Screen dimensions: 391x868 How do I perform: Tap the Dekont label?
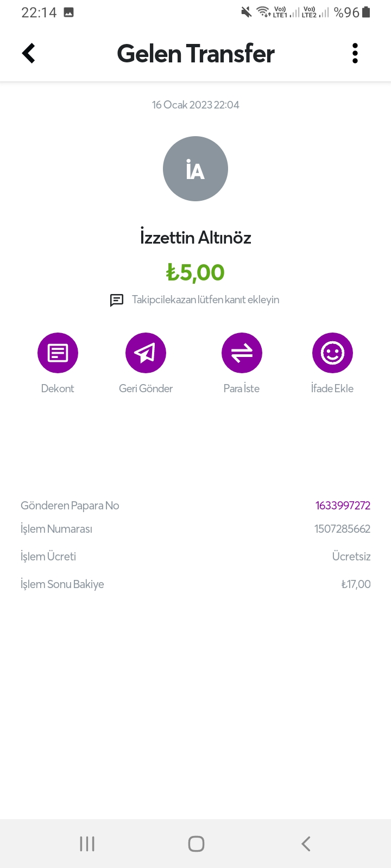58,388
